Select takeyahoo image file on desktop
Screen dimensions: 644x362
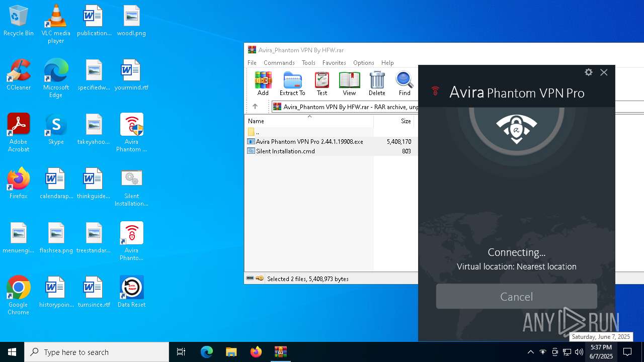[x=94, y=129]
